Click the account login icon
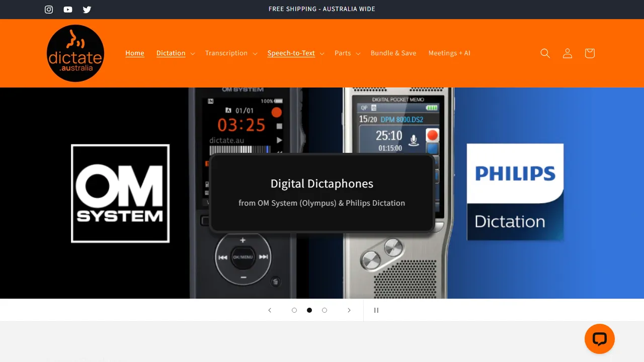644x362 pixels. pos(567,53)
